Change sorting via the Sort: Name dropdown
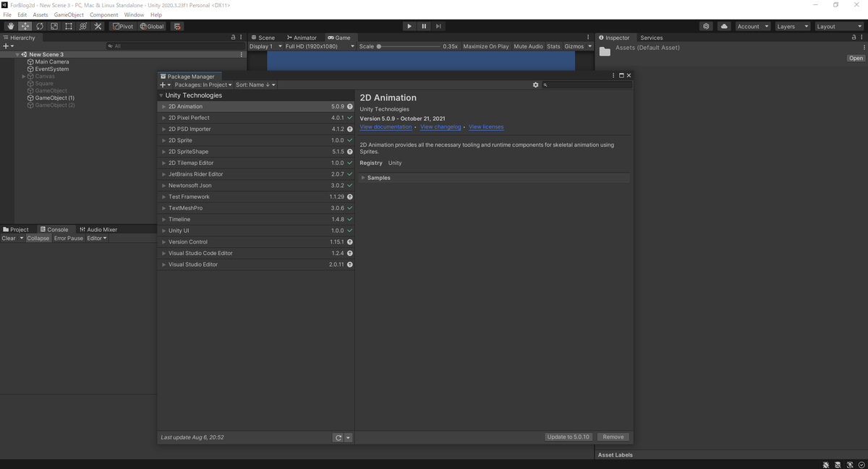The height and width of the screenshot is (469, 868). [254, 85]
